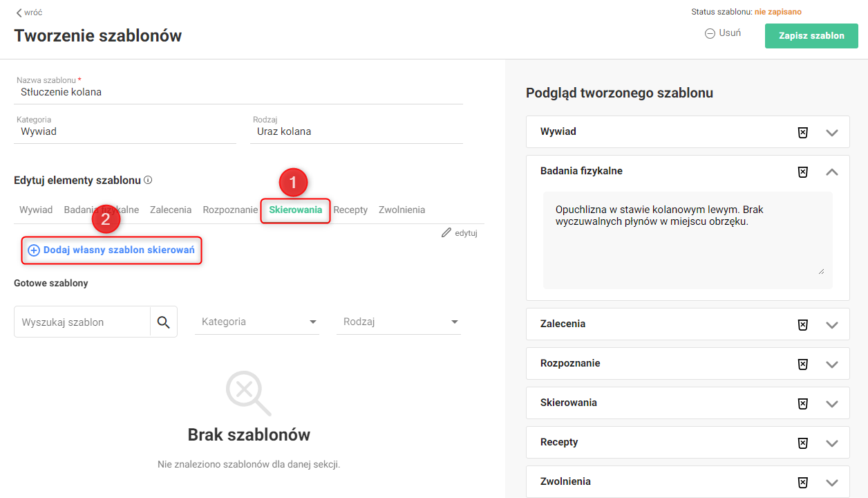Click the info icon beside Edytuj elementy szablonu
This screenshot has width=868, height=498.
(x=148, y=181)
